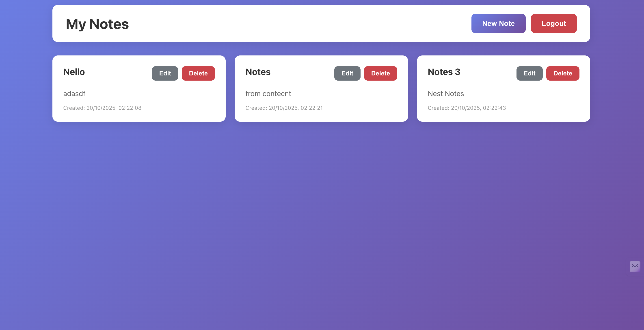
Task: Delete the Notes 3 note
Action: tap(563, 73)
